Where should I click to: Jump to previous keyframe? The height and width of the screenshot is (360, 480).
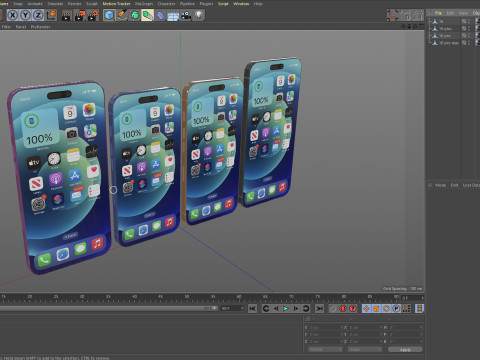266,309
